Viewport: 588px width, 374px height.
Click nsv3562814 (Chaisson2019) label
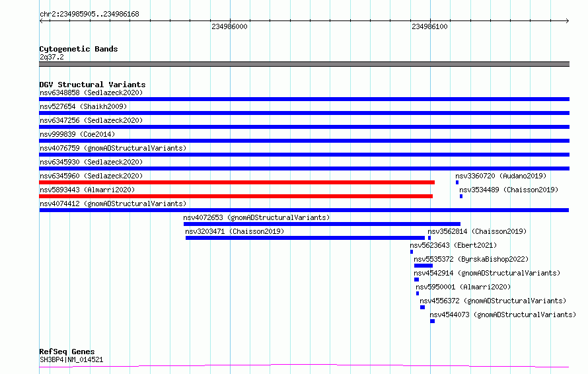477,231
